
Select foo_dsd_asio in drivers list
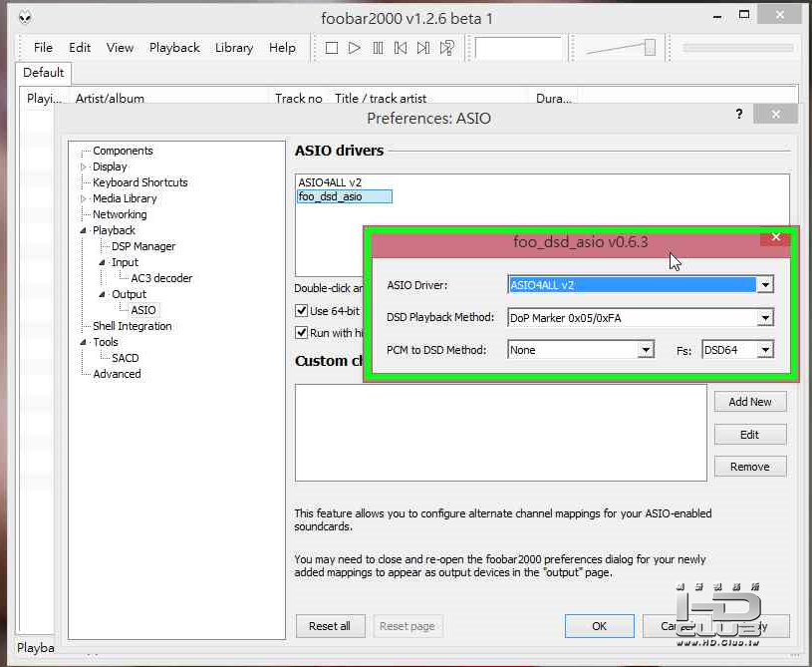(344, 196)
